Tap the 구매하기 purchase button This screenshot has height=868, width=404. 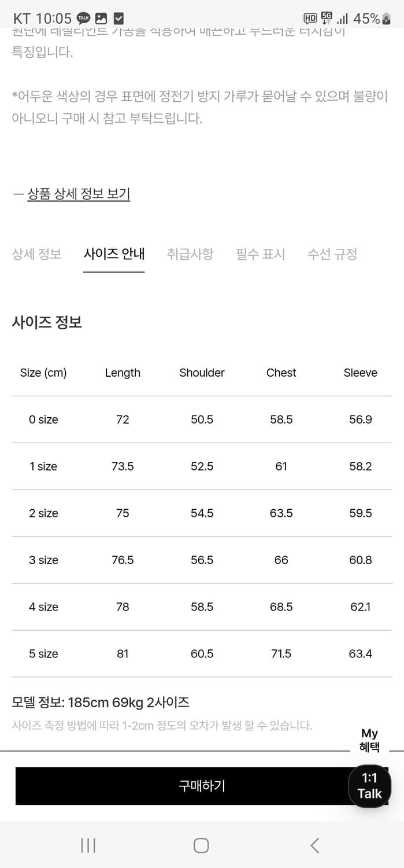[x=202, y=786]
